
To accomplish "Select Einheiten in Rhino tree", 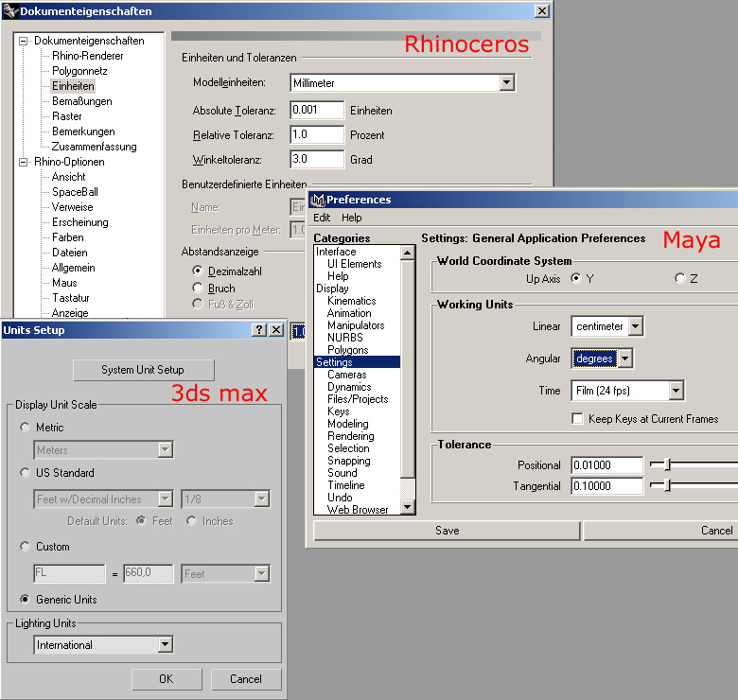I will (x=73, y=86).
